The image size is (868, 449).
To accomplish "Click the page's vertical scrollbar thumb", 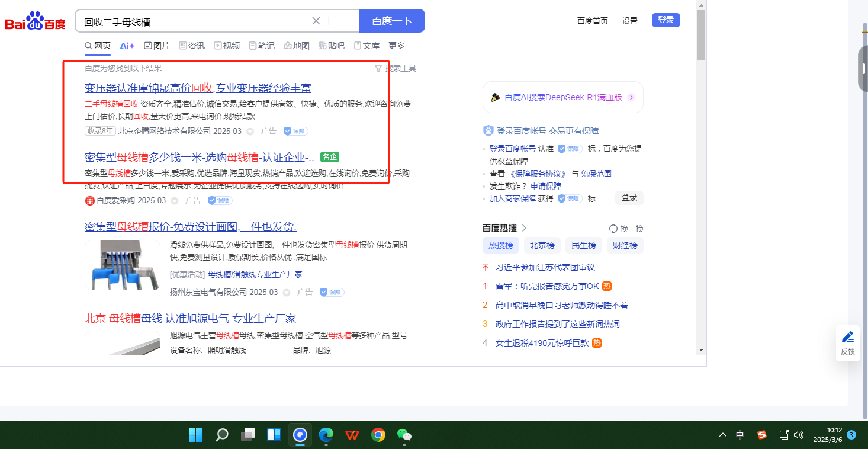I will (701, 36).
